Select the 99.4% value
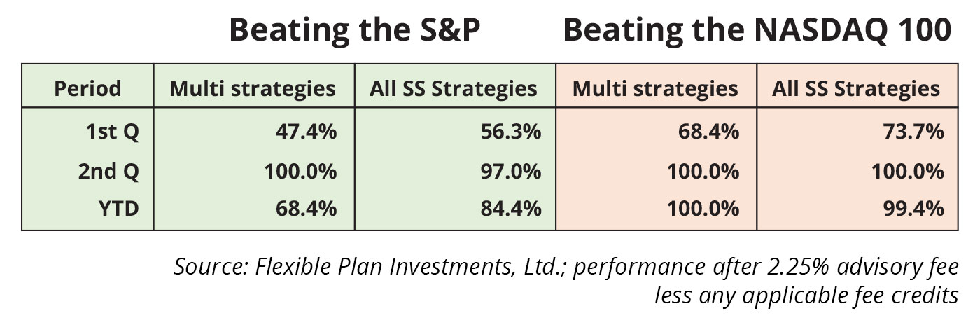 (x=911, y=209)
